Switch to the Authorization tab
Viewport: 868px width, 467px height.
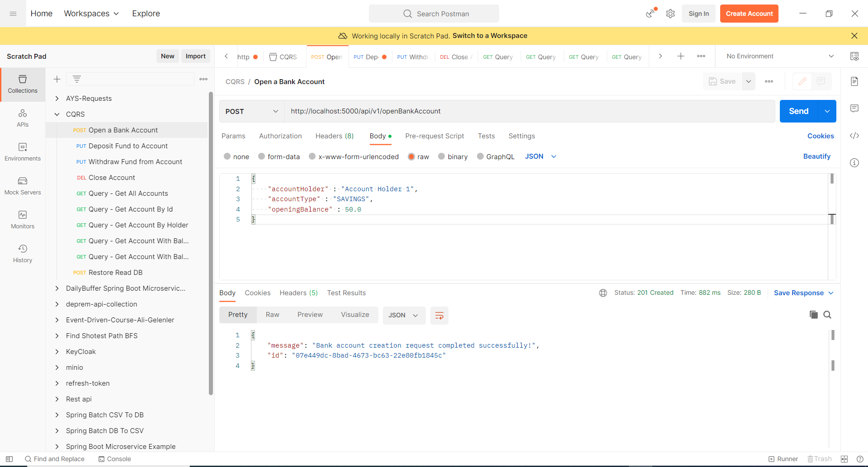[x=280, y=136]
